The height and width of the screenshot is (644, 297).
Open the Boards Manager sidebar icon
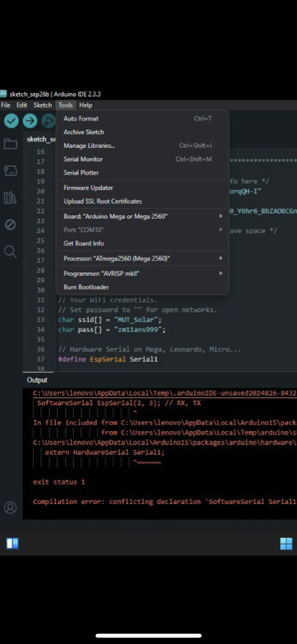pos(11,171)
